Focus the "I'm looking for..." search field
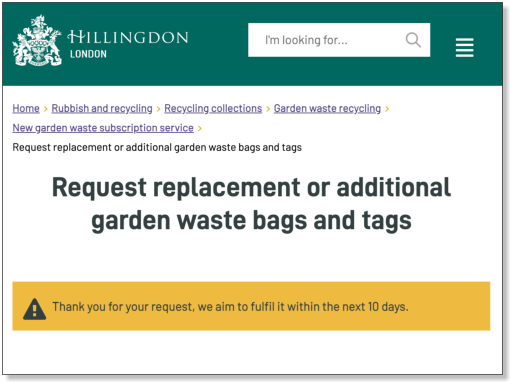 (x=339, y=40)
